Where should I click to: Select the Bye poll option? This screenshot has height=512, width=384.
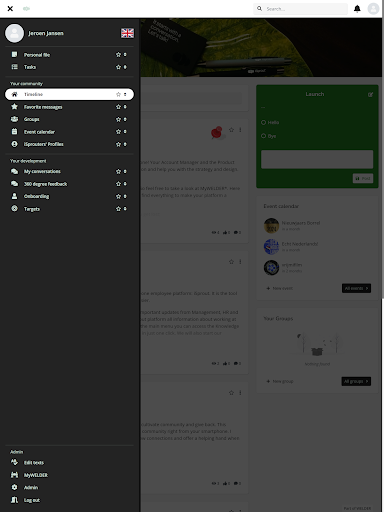(x=263, y=136)
